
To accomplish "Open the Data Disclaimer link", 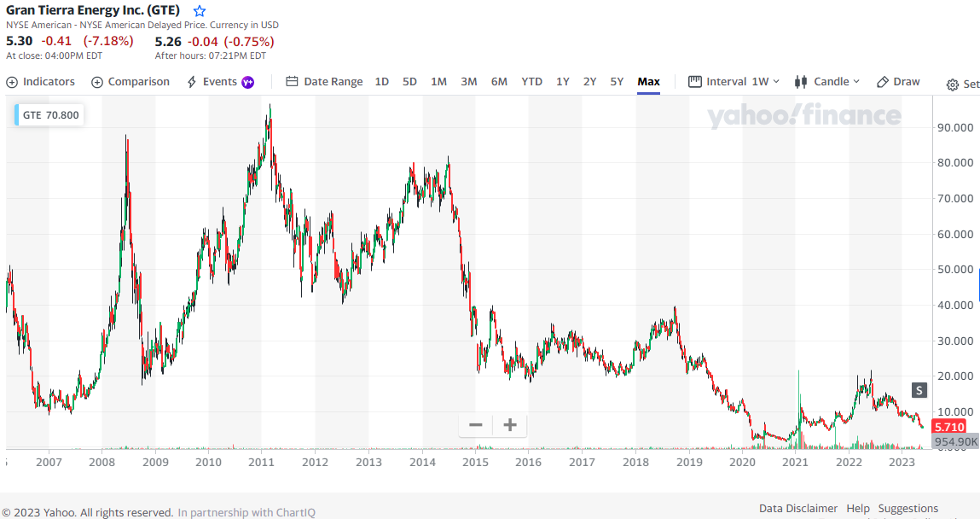I will (x=798, y=509).
